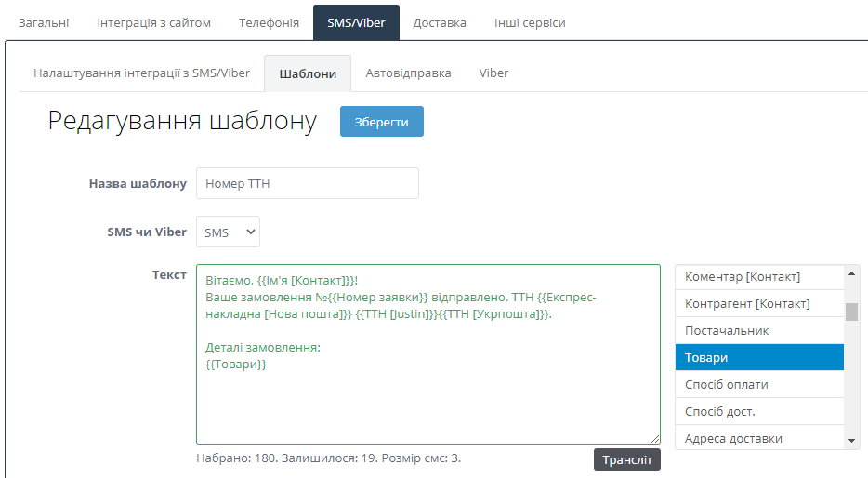Switch to Автовідправка subtab
Viewport: 868px width, 478px height.
tap(408, 73)
